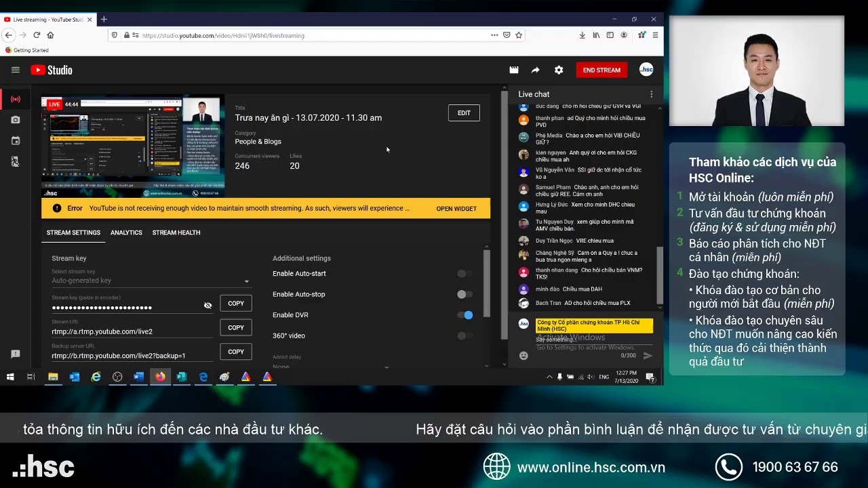The image size is (868, 488).
Task: Click OPEN WIDGET in error banner
Action: (456, 209)
